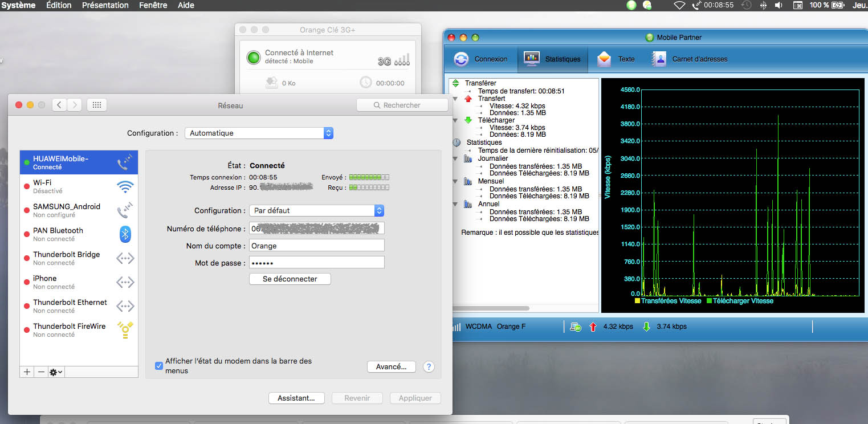Select the PAN Bluetooth service

(79, 234)
